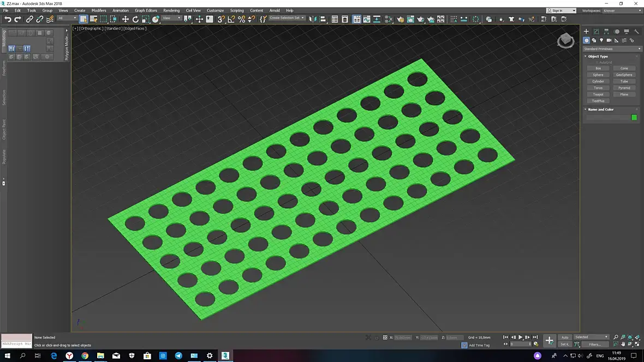
Task: Select the Rotate transform tool
Action: [135, 19]
